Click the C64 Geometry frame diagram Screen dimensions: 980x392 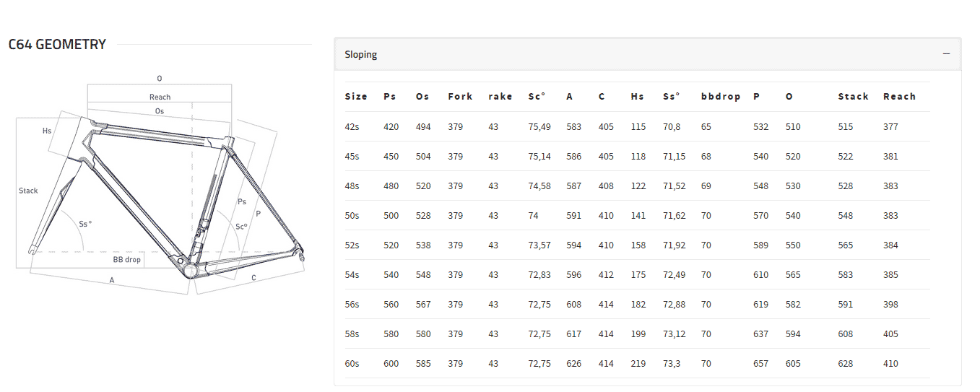(x=160, y=183)
